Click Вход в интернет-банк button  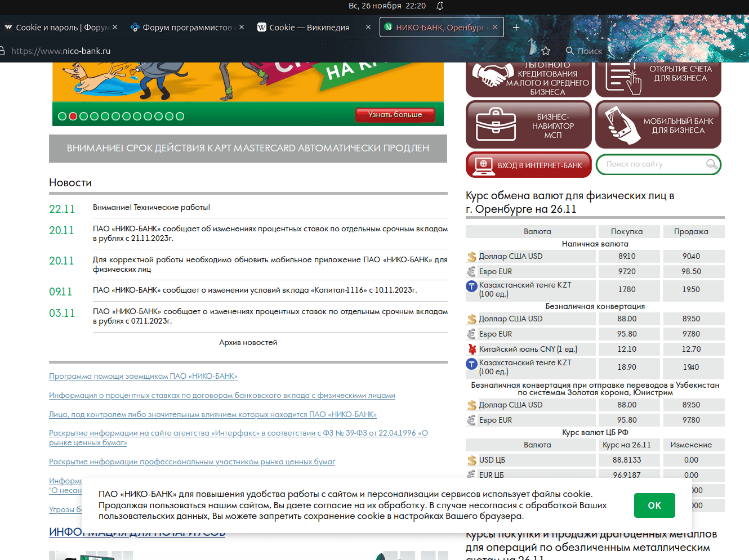tap(528, 165)
